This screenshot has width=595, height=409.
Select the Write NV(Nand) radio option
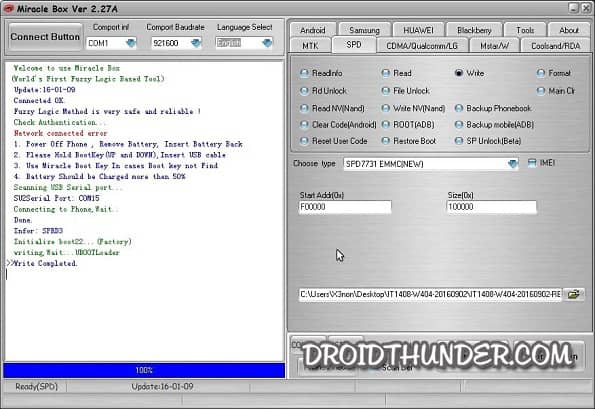[x=413, y=109]
